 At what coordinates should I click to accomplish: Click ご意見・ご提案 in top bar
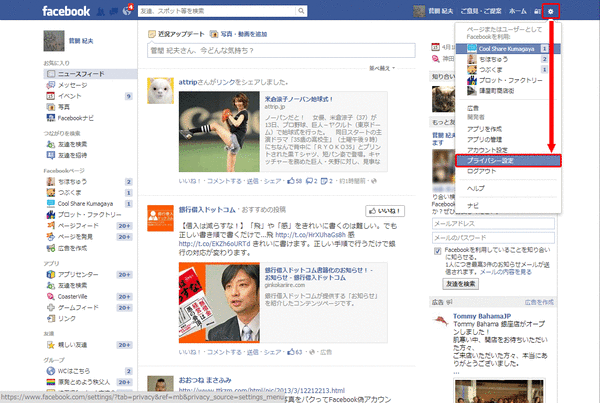481,11
